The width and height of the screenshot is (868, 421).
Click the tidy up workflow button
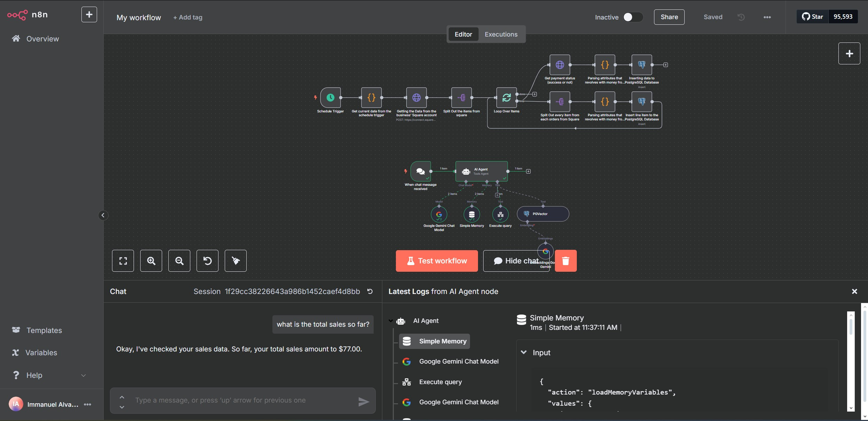[236, 261]
